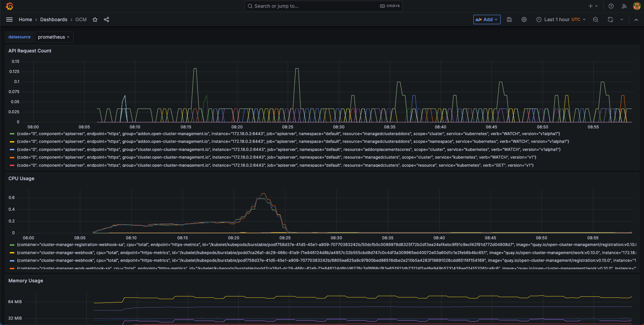Open news feed via the RSS icon

(x=624, y=6)
